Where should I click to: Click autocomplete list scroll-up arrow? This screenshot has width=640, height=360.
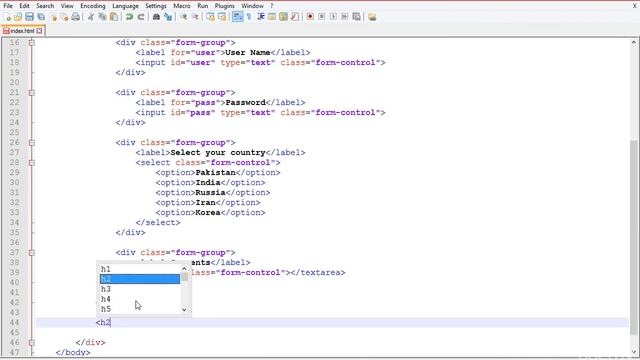coord(184,269)
